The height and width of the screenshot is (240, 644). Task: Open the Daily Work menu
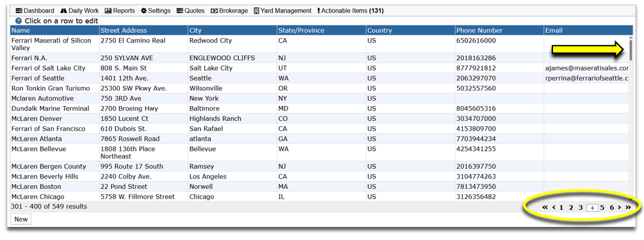coord(80,10)
